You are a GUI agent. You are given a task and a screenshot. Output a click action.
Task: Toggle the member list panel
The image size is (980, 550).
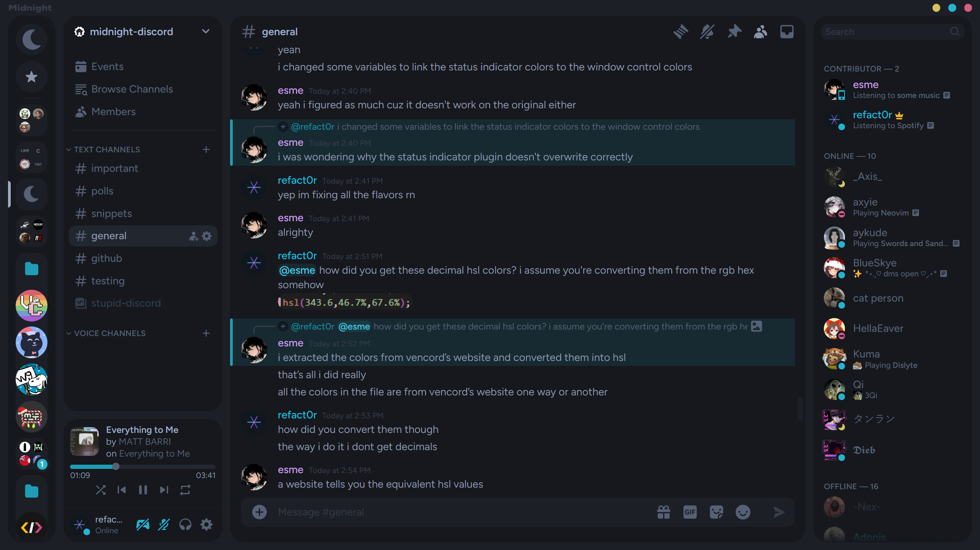click(760, 31)
